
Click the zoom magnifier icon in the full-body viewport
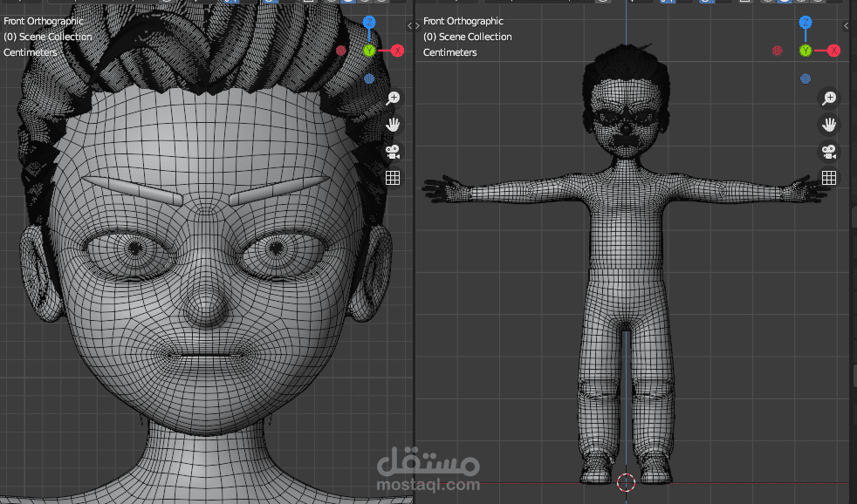click(829, 98)
